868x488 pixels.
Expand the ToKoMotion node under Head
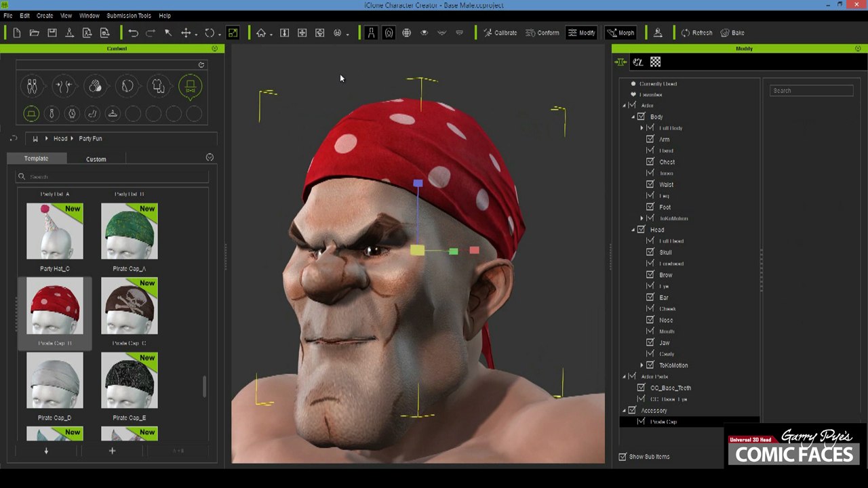coord(642,365)
